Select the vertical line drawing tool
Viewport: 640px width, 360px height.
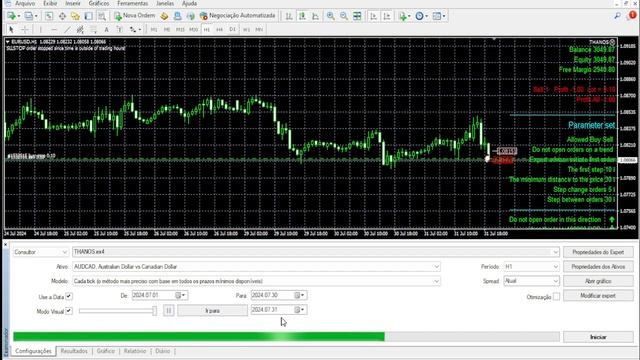point(40,29)
